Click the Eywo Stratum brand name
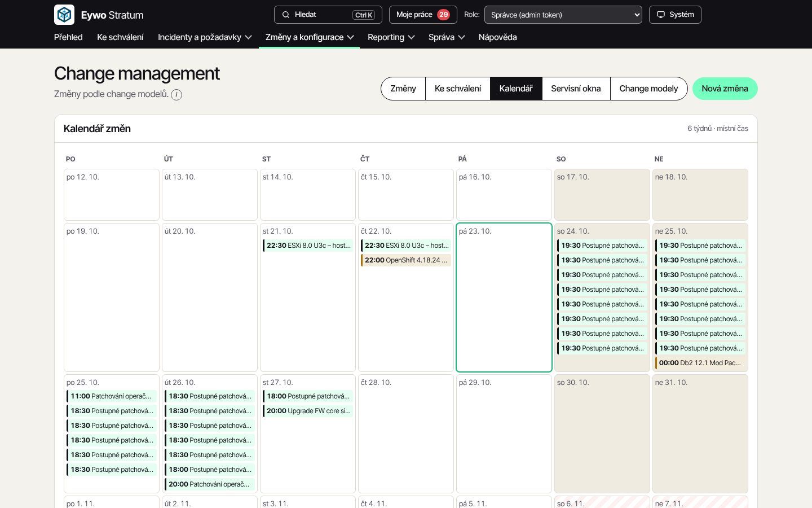The image size is (812, 508). click(112, 15)
